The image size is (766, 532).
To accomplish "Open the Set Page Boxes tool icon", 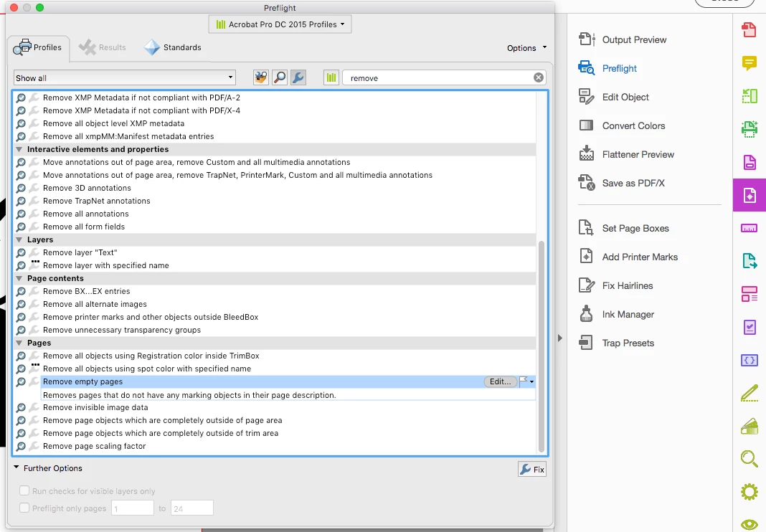I will click(586, 228).
